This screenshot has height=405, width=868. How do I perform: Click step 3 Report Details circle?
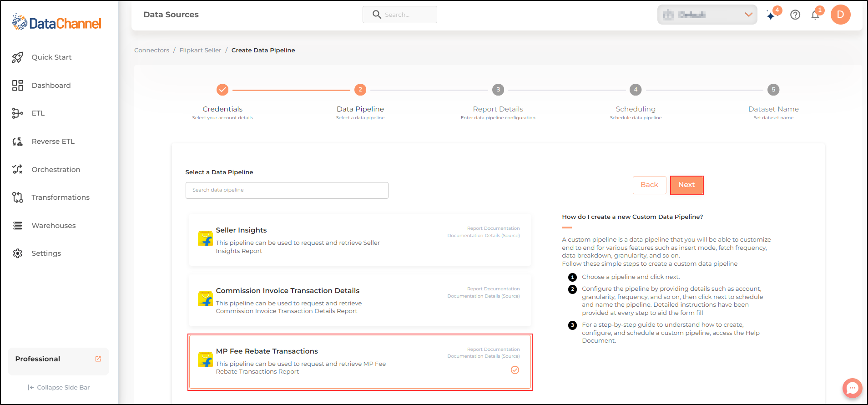[498, 90]
